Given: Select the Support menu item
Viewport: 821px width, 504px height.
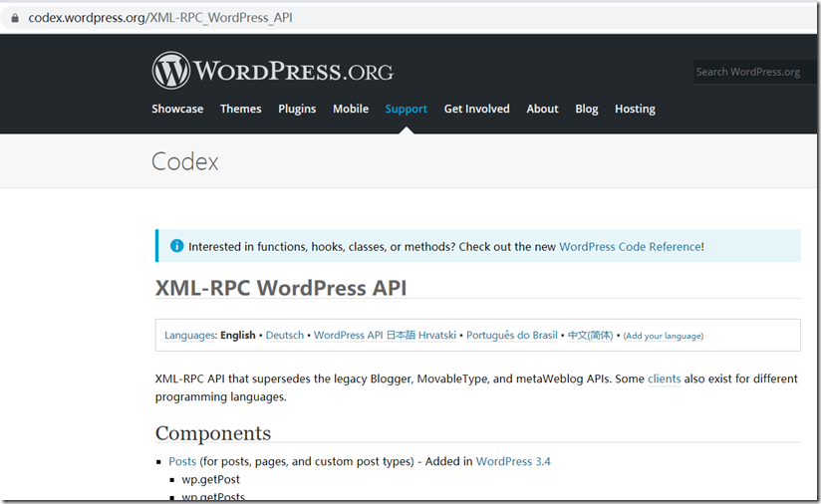Looking at the screenshot, I should pyautogui.click(x=407, y=109).
